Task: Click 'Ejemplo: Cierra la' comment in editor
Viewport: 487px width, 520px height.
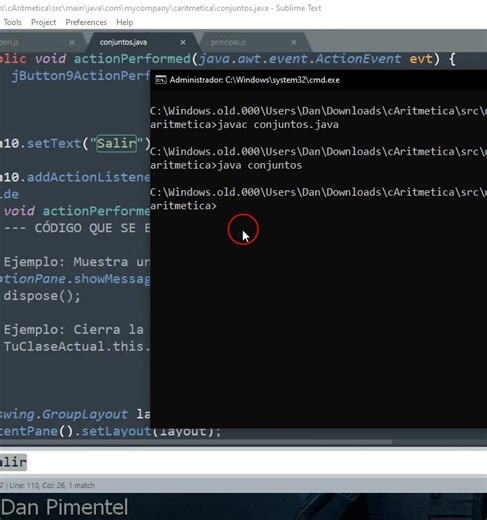Action: tap(74, 330)
